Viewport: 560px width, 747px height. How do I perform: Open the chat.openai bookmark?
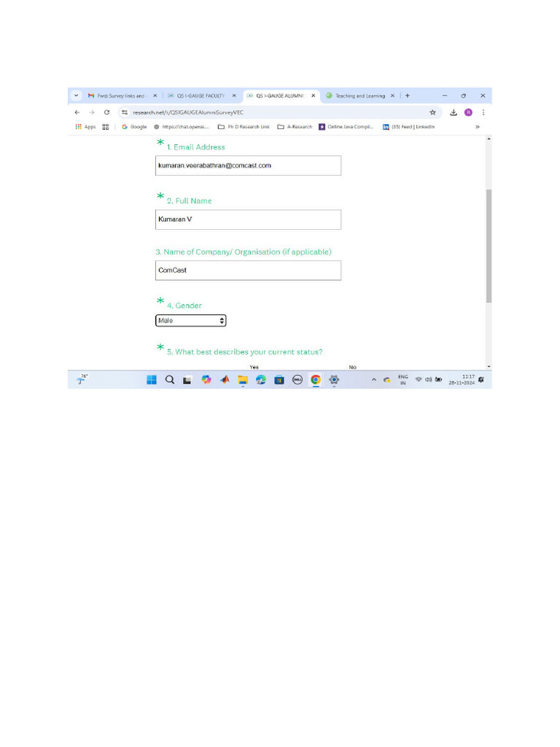[182, 127]
